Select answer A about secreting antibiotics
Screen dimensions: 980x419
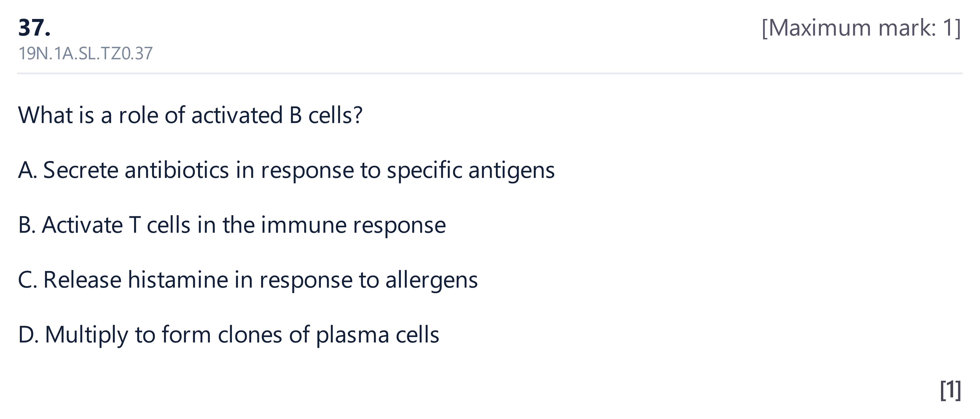286,170
